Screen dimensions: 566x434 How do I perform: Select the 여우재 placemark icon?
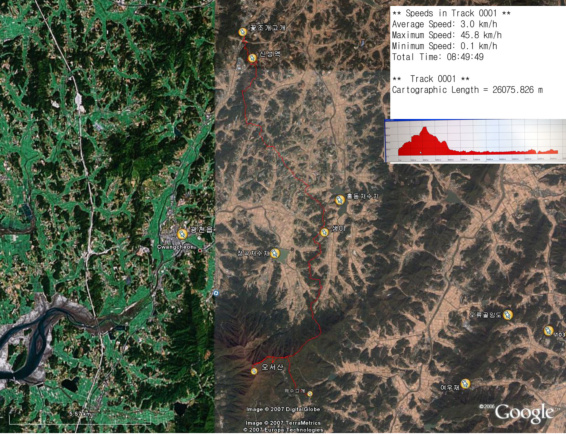(x=465, y=383)
